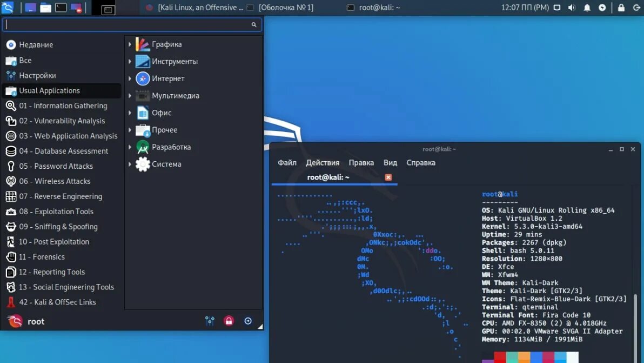The height and width of the screenshot is (363, 644).
Task: Click the 'Shell: bash 5.0.11' line
Action: 518,251
